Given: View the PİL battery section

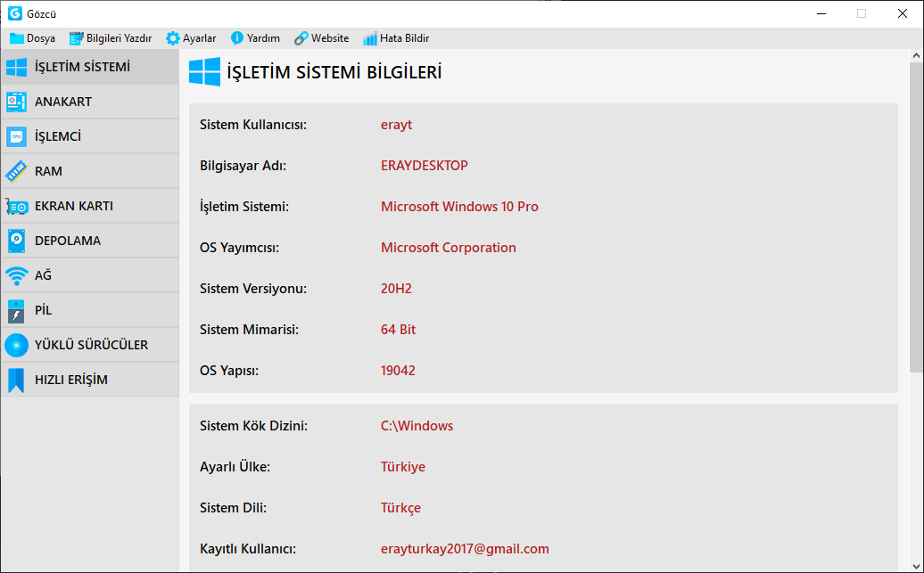Looking at the screenshot, I should pyautogui.click(x=89, y=310).
